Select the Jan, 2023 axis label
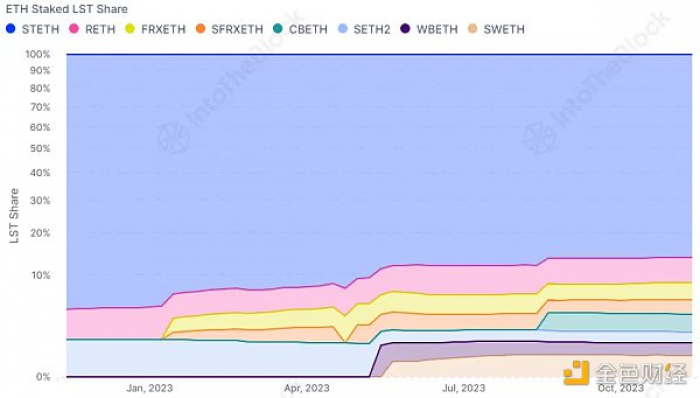700x398 pixels. coord(150,388)
